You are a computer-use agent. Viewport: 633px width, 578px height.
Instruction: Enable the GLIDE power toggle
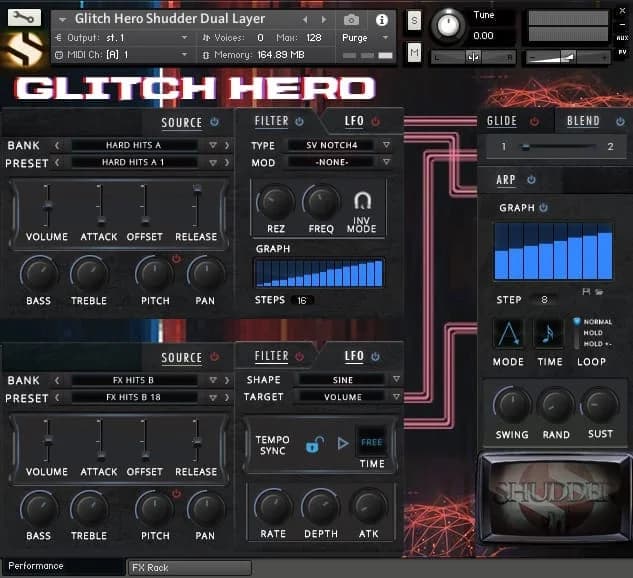click(534, 122)
